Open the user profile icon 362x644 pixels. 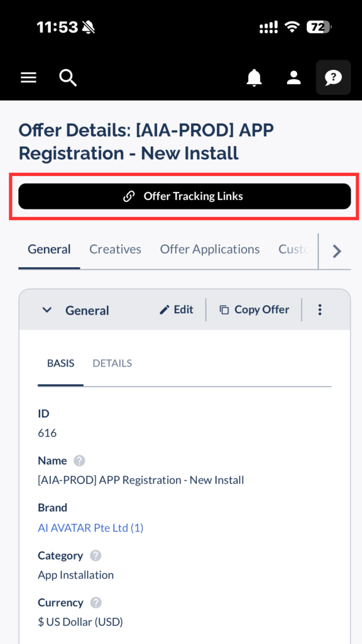pyautogui.click(x=294, y=77)
